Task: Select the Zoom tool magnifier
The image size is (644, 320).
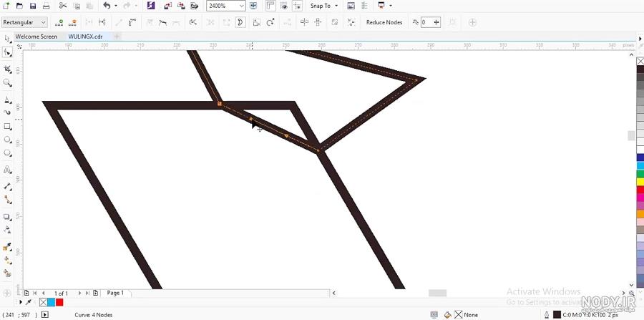Action: 7,83
